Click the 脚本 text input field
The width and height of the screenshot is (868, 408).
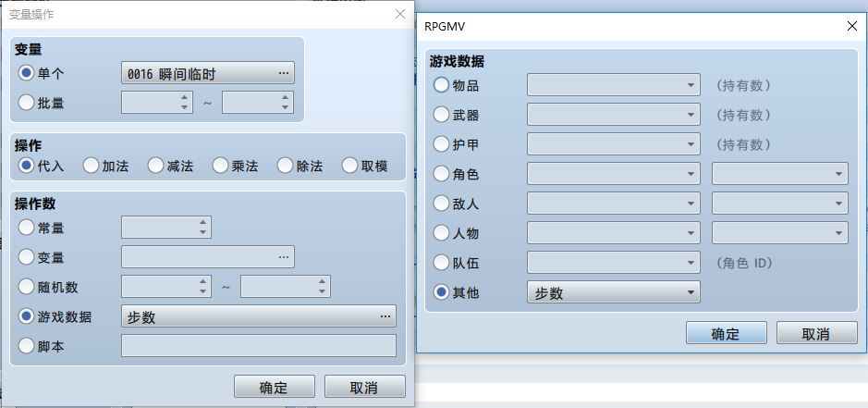[x=259, y=346]
